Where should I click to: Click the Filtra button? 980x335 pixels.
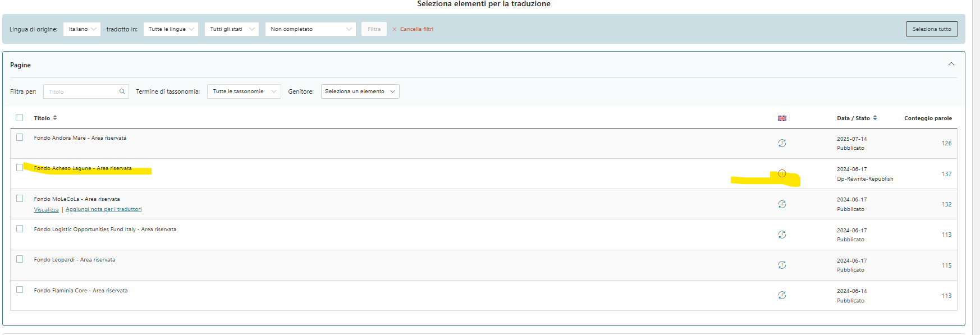point(374,29)
